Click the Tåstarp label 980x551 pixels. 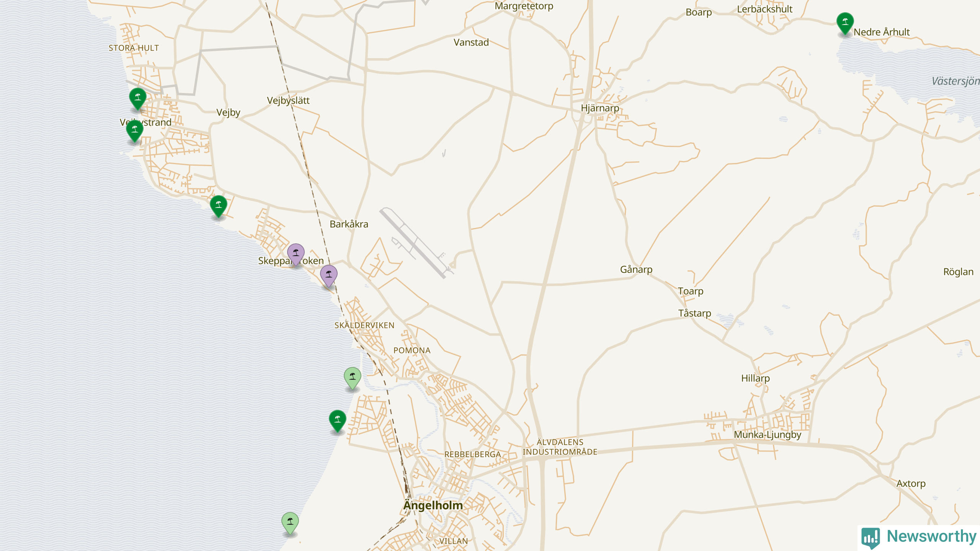(x=694, y=313)
